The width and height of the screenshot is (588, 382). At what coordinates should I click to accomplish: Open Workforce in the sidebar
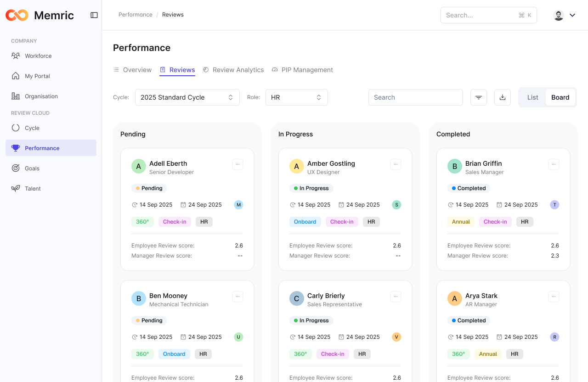pyautogui.click(x=51, y=56)
